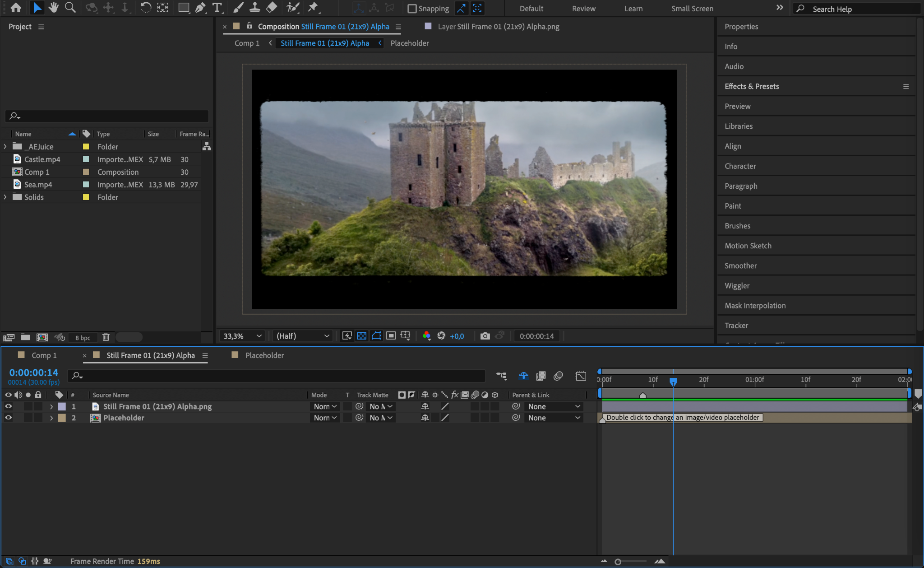This screenshot has width=924, height=568.
Task: Open the Character panel
Action: [740, 166]
